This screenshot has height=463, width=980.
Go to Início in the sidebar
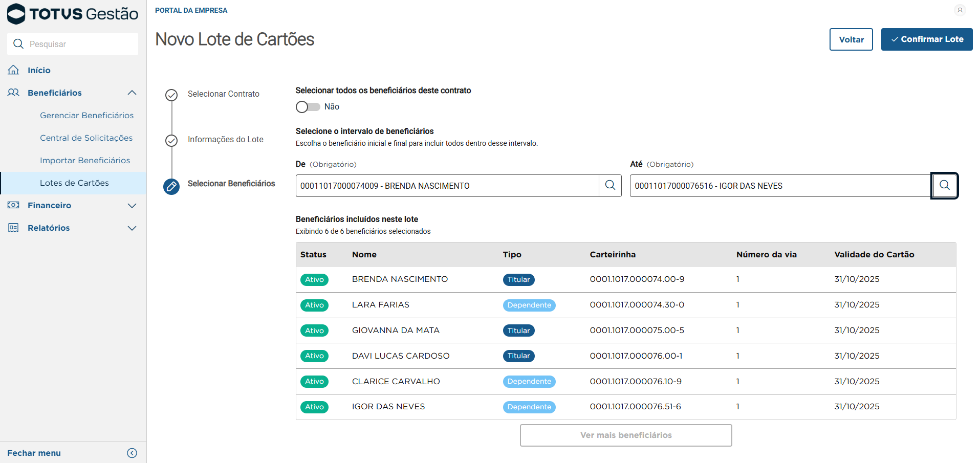(39, 71)
